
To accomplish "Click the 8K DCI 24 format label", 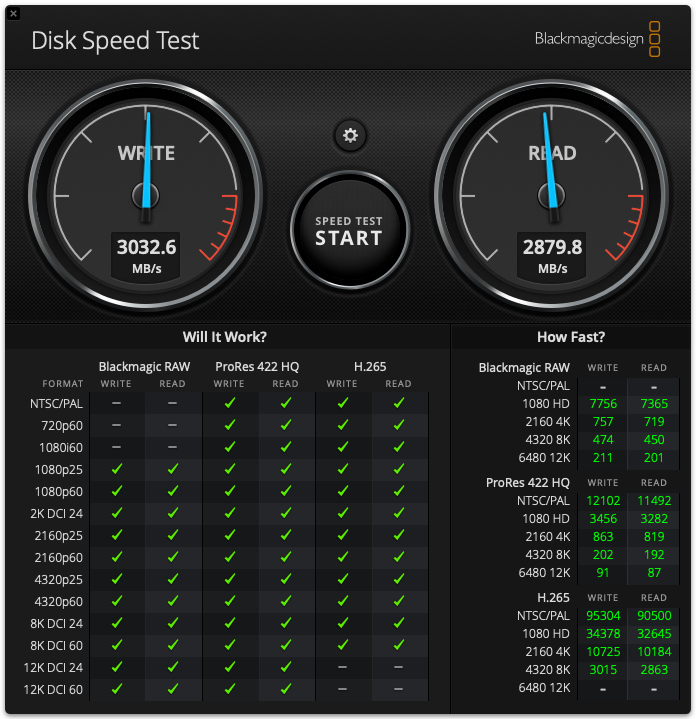I will (x=56, y=624).
